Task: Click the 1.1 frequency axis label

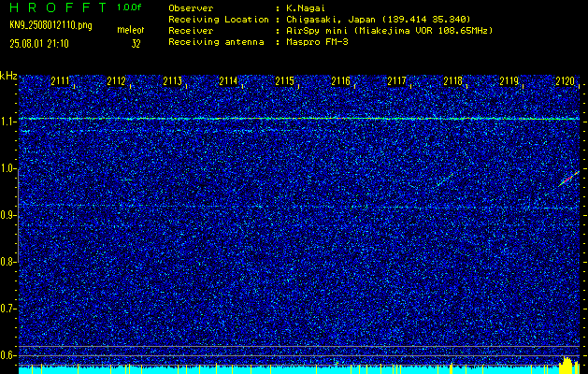Action: coord(7,122)
